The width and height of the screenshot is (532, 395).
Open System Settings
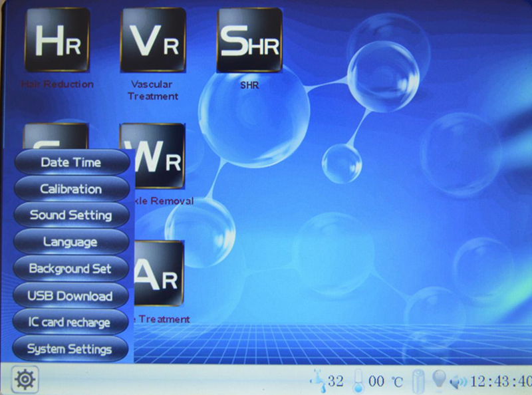point(70,349)
